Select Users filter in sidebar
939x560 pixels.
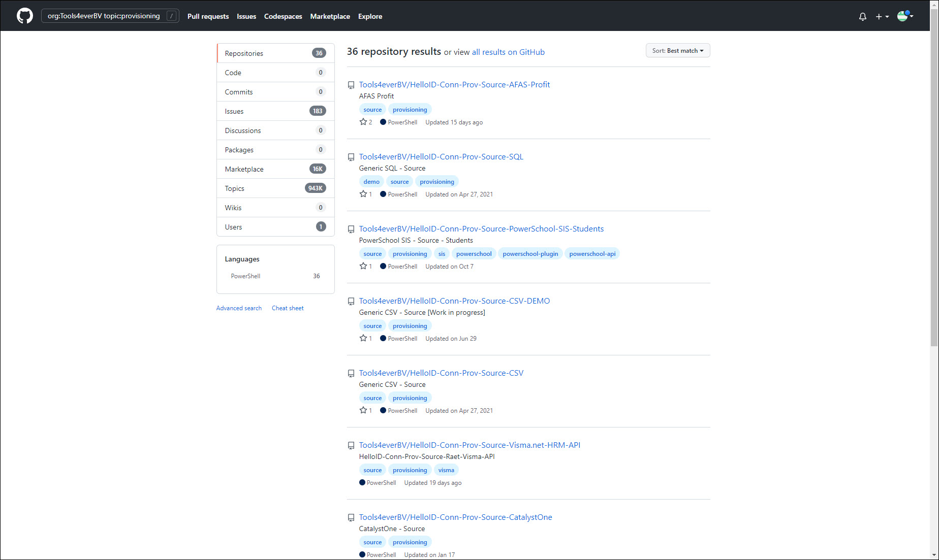(275, 227)
